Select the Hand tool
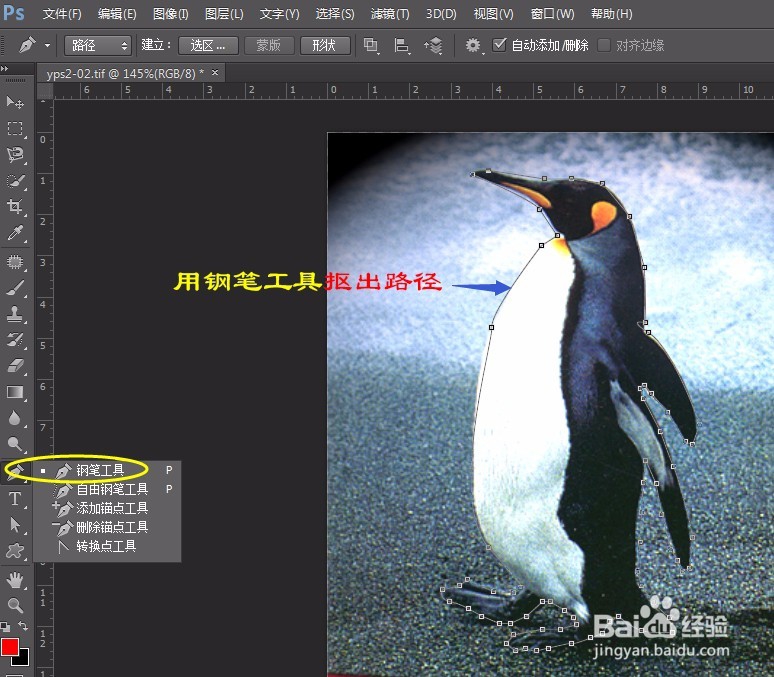Screen dimensions: 774x677 click(15, 580)
